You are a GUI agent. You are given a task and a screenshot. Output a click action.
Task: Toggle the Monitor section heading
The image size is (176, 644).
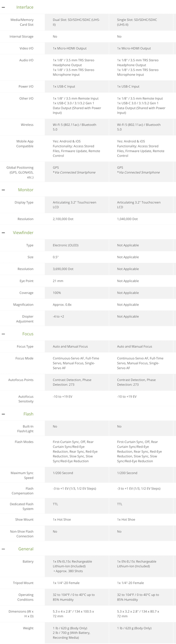pyautogui.click(x=26, y=190)
